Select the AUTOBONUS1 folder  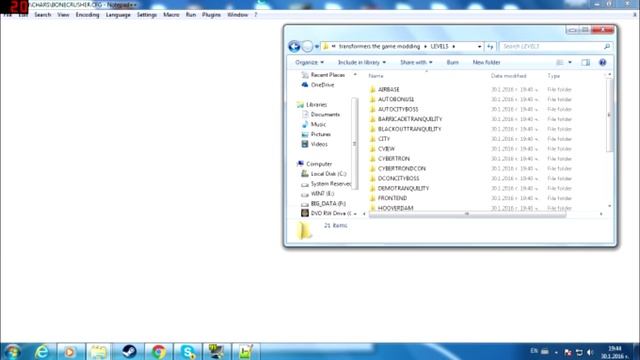click(x=392, y=100)
